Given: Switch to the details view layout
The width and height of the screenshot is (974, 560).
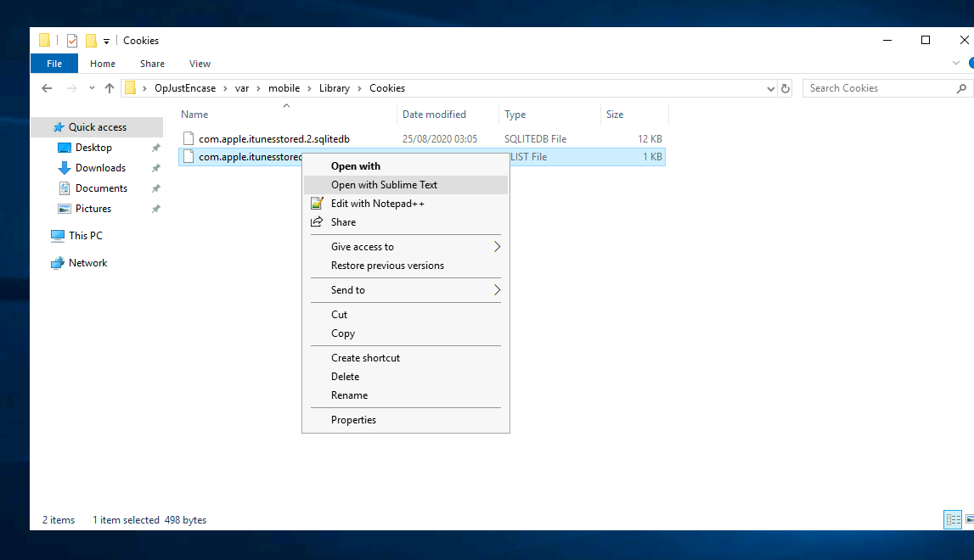Looking at the screenshot, I should pyautogui.click(x=953, y=519).
